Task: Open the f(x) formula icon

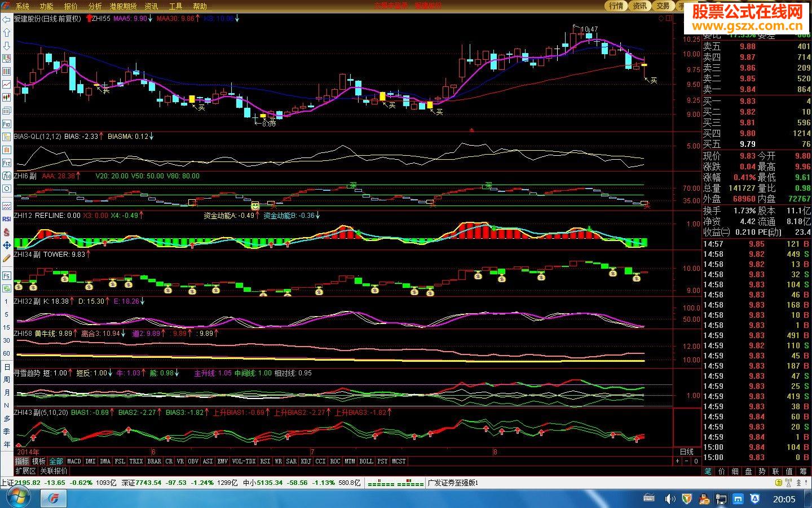Action: 6,176
